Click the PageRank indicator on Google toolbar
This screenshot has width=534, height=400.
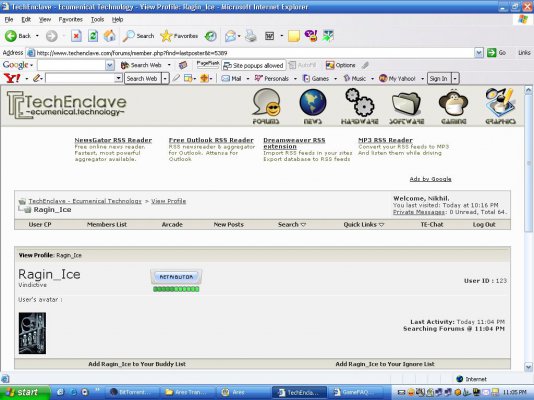tap(208, 65)
